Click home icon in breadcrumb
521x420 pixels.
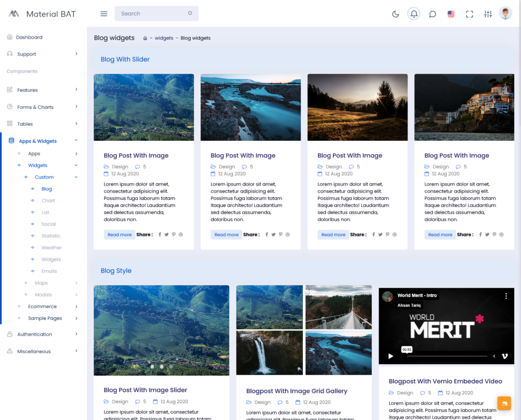click(x=145, y=38)
